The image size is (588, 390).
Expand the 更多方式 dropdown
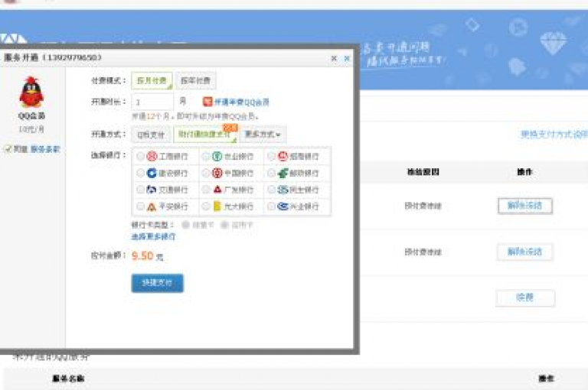point(263,134)
